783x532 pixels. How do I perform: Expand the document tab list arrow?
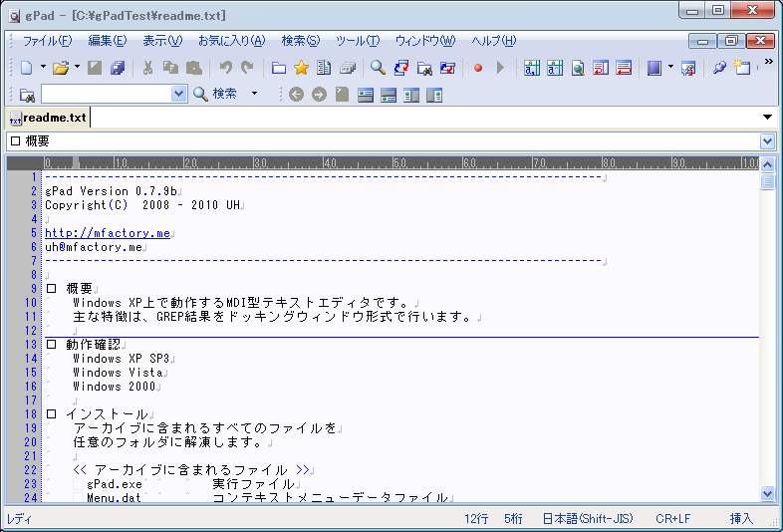tap(767, 118)
